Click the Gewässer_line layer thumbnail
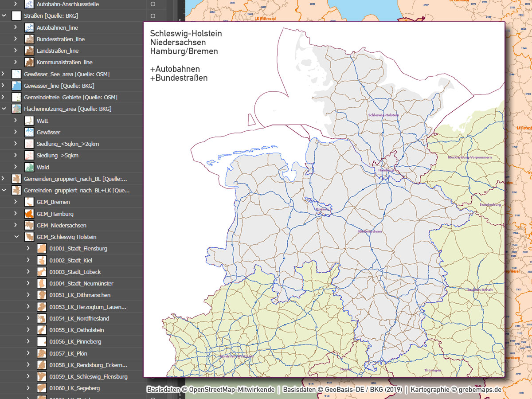Image resolution: width=532 pixels, height=399 pixels. point(16,85)
